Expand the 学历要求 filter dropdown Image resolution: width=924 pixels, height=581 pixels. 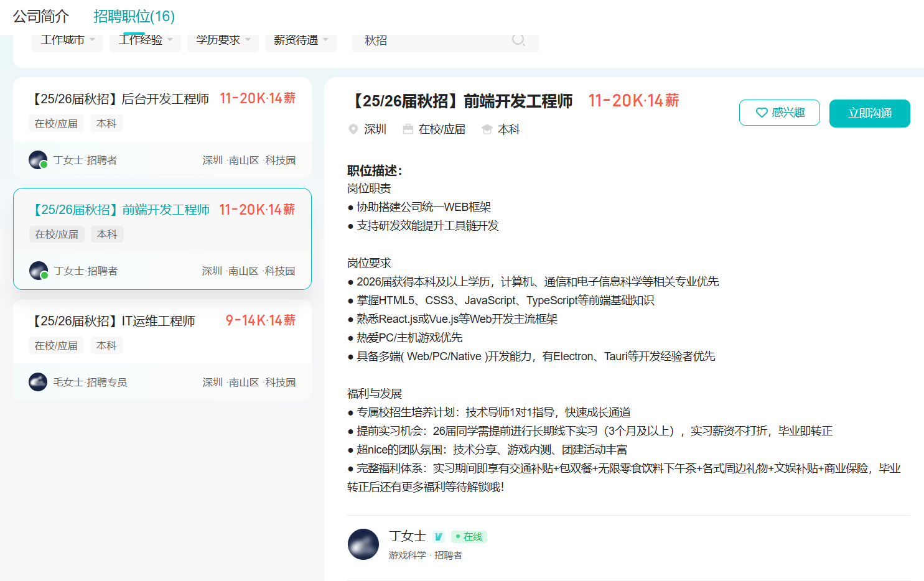point(223,40)
